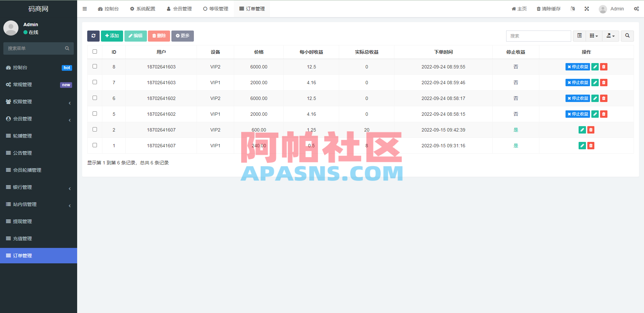Switch to the 会员管理 tab
Screen dimensions: 644x313
tap(179, 9)
